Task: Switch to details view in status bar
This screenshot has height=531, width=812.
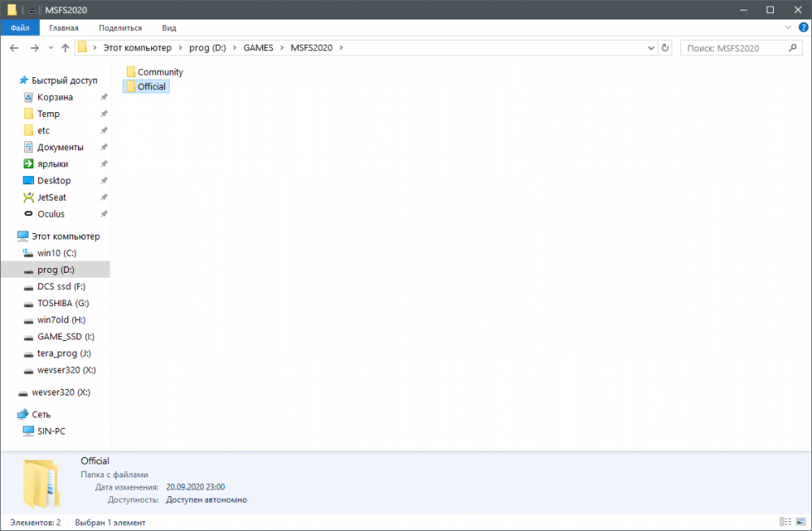Action: (x=785, y=522)
